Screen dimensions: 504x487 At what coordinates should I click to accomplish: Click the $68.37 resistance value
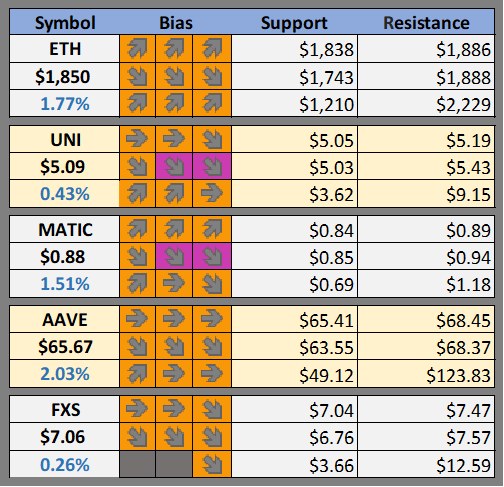(463, 348)
